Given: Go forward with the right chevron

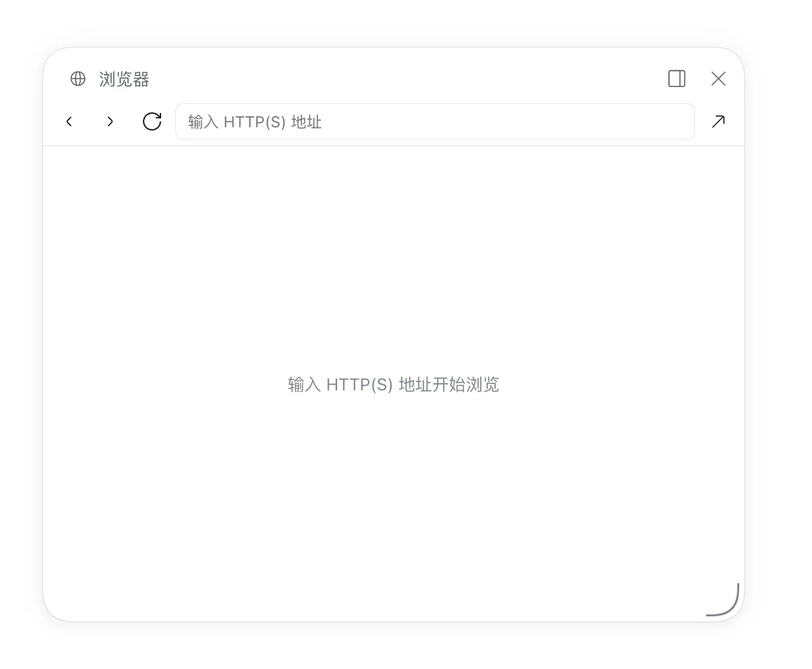Looking at the screenshot, I should click(110, 121).
